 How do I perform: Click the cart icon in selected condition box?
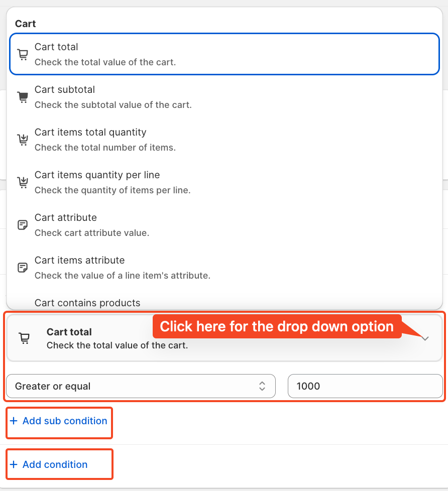tap(25, 338)
